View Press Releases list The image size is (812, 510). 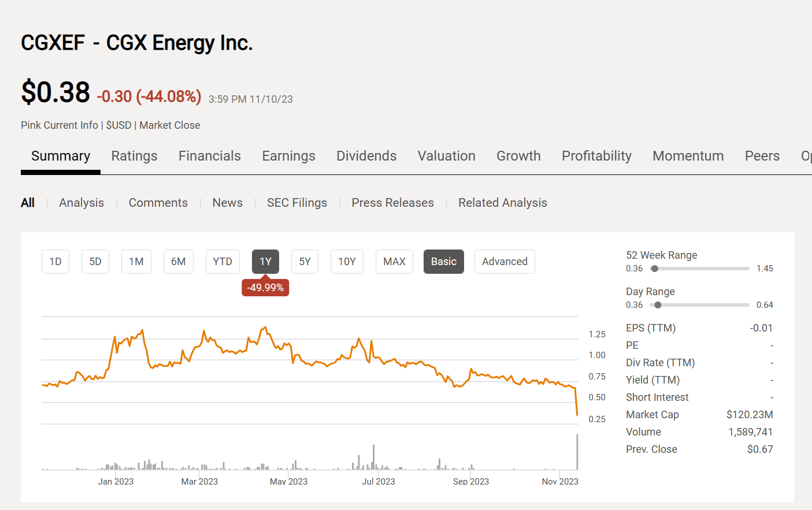(x=392, y=202)
